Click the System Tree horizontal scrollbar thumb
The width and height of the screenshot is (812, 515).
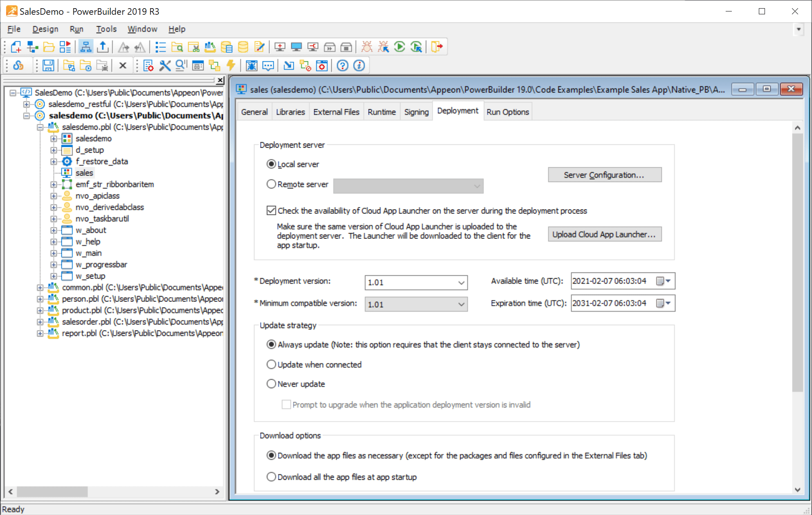52,492
